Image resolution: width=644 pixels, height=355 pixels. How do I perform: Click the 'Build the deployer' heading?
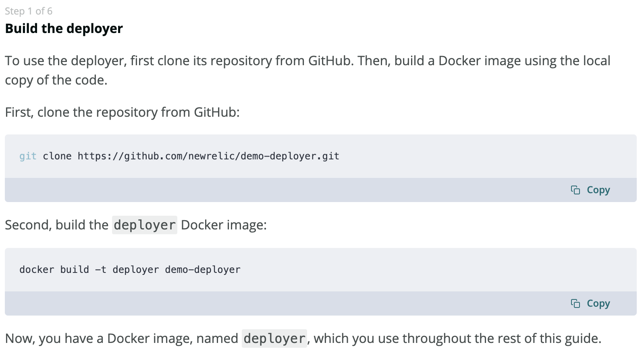pyautogui.click(x=63, y=28)
